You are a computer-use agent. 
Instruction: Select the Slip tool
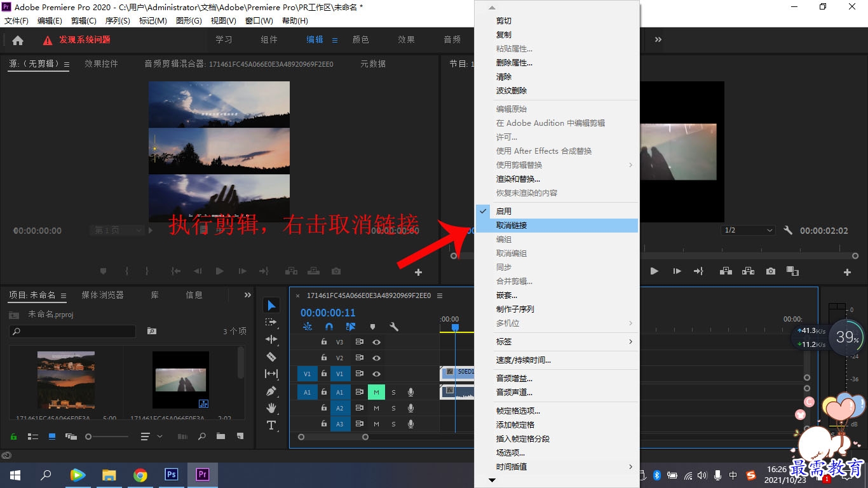[271, 374]
